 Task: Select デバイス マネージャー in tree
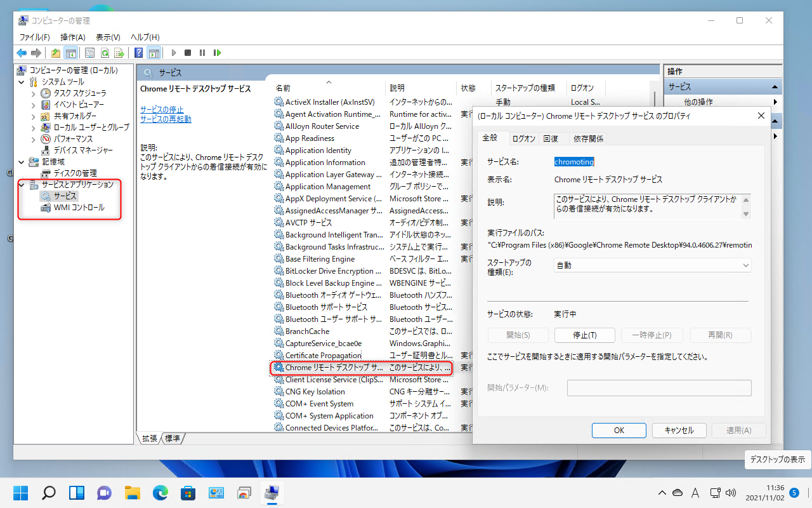point(83,150)
